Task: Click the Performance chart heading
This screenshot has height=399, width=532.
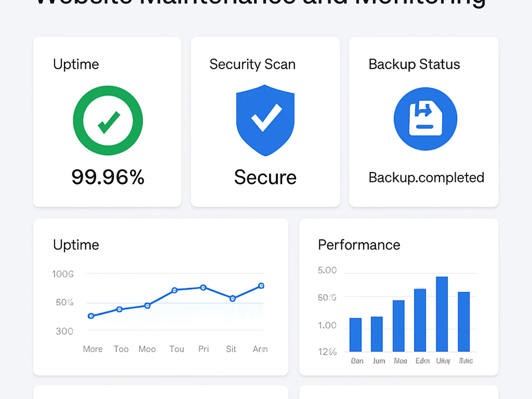Action: click(359, 245)
